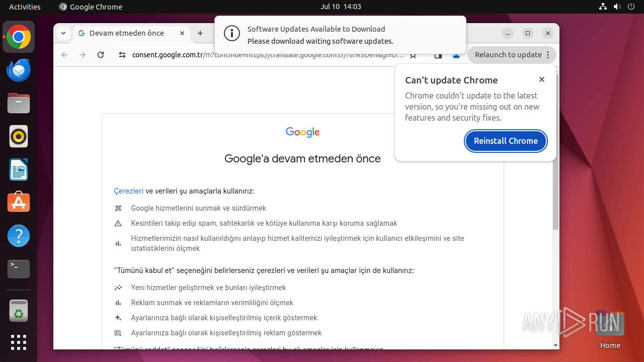
Task: Launch LibreOffice Writer from the dock
Action: (19, 169)
